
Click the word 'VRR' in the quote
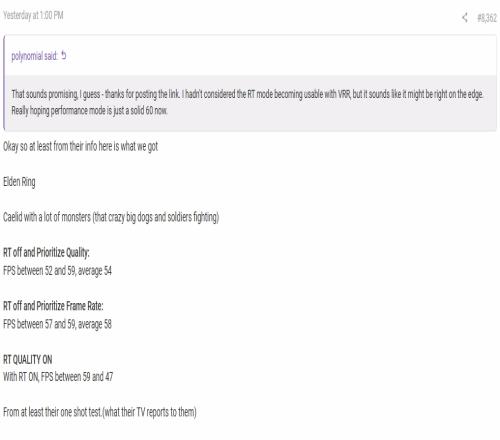pyautogui.click(x=344, y=94)
